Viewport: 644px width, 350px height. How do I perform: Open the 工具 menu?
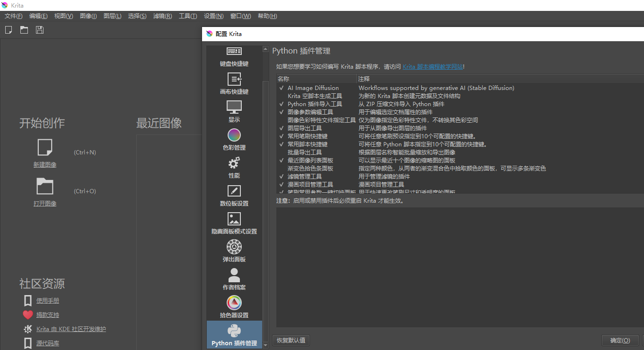tap(188, 16)
